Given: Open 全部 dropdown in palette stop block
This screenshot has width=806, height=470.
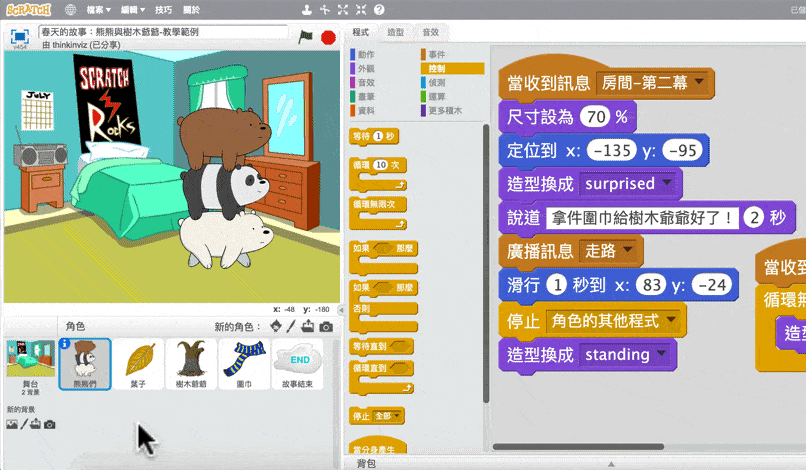Looking at the screenshot, I should (387, 415).
